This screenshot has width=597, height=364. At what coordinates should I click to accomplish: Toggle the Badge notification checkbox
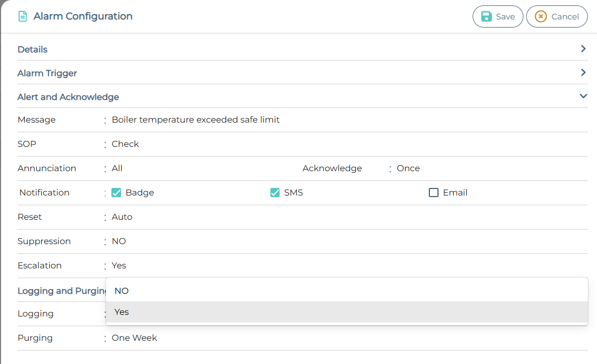(x=116, y=193)
